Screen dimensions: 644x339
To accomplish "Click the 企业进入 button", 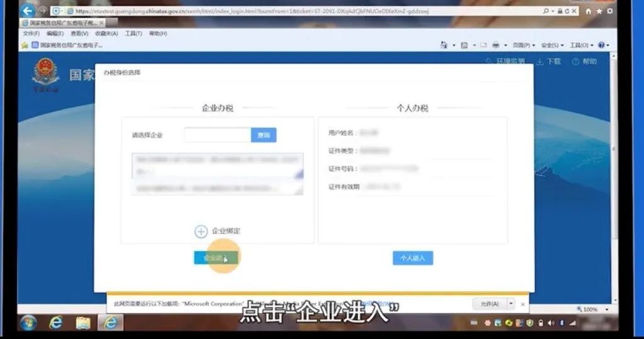I will tap(216, 258).
